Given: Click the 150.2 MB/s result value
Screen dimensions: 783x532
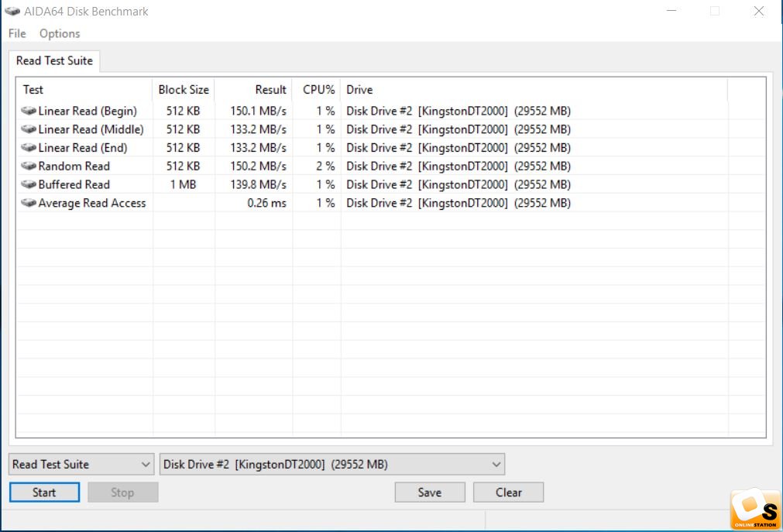Looking at the screenshot, I should coord(258,166).
